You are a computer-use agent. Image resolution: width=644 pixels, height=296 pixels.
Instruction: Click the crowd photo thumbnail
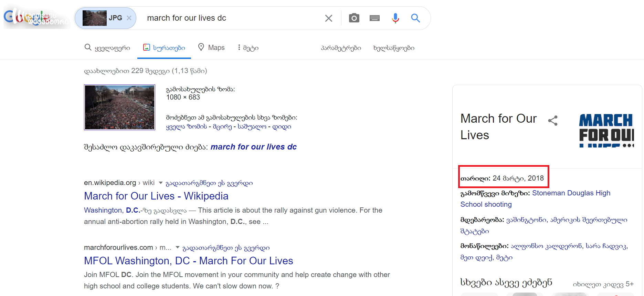point(119,107)
